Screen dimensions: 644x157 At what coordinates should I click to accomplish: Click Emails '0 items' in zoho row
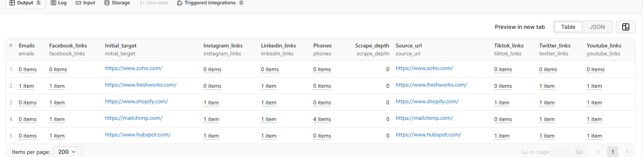point(28,70)
